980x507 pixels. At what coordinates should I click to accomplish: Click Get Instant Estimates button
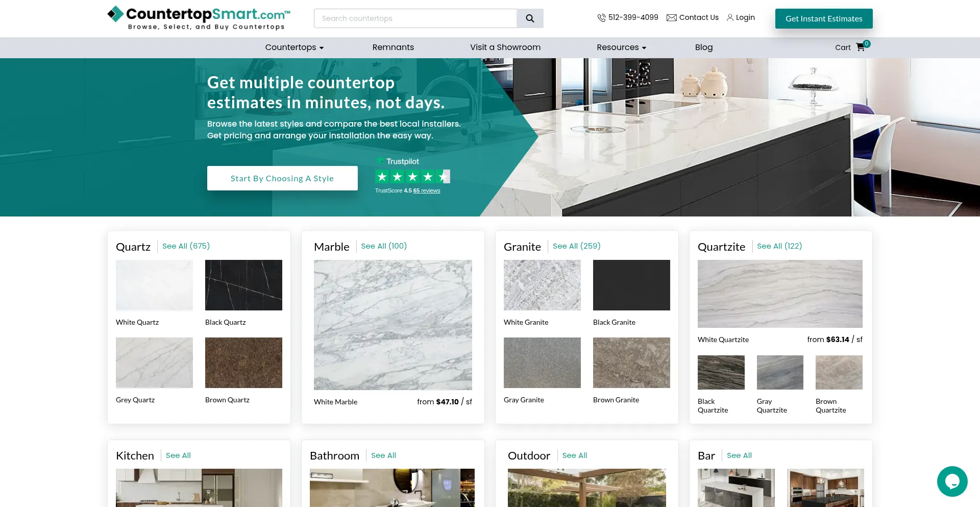click(823, 19)
